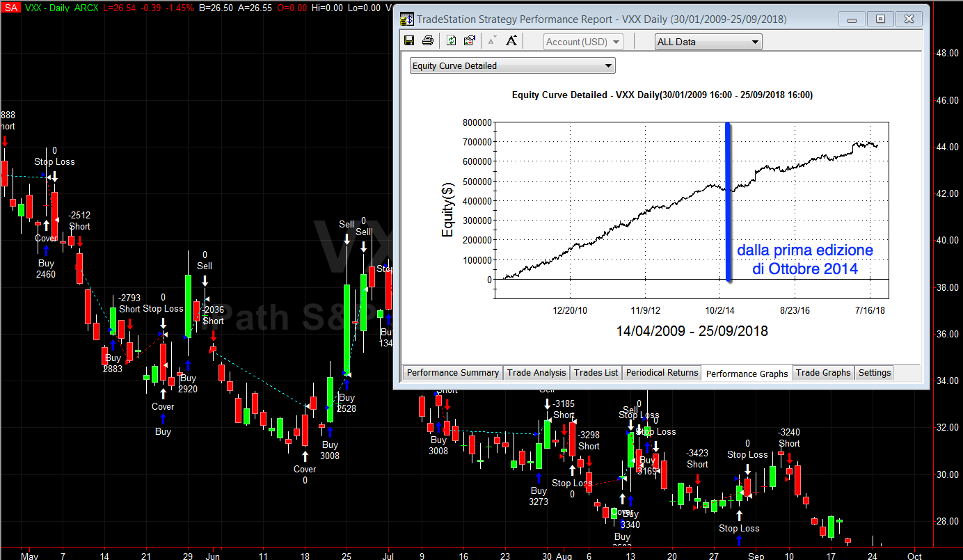Screen dimensions: 963x560
Task: Click the '-3240 Short' trade label
Action: tap(790, 438)
